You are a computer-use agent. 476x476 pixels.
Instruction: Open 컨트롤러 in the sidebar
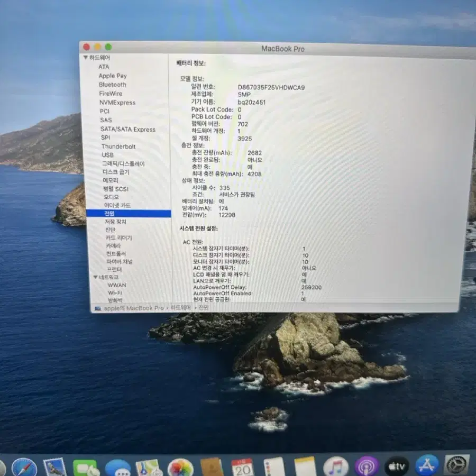point(116,253)
